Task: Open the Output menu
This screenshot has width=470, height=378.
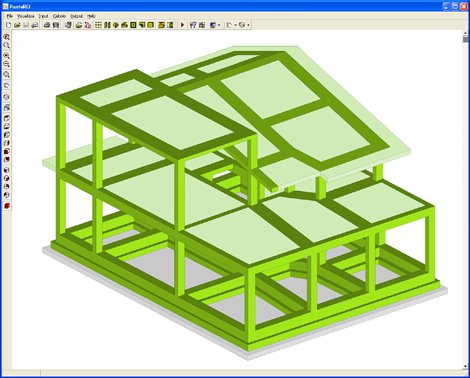Action: 76,16
